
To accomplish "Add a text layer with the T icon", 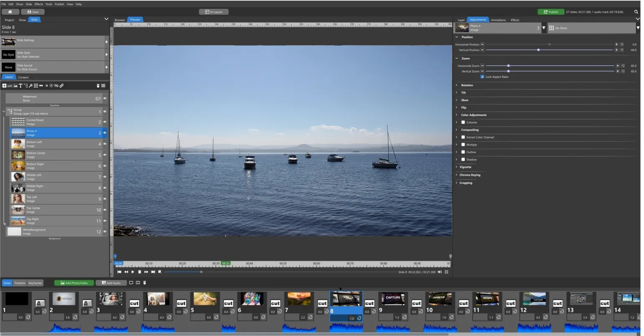I will click(x=20, y=86).
